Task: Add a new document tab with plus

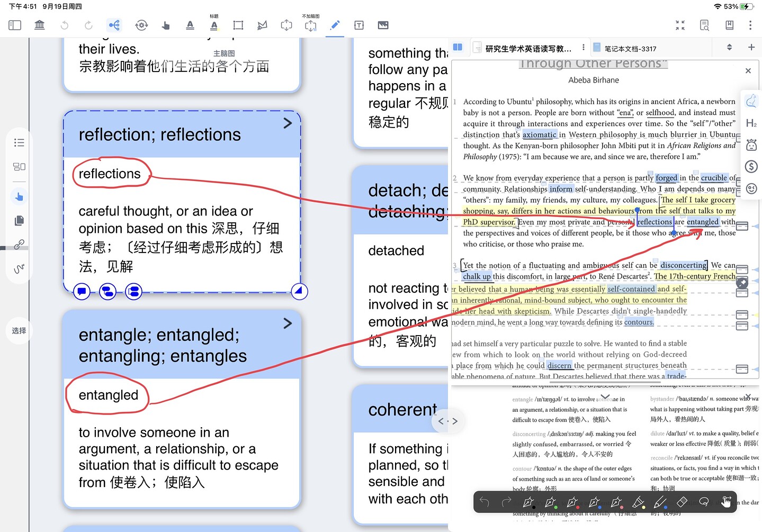Action: click(x=751, y=47)
